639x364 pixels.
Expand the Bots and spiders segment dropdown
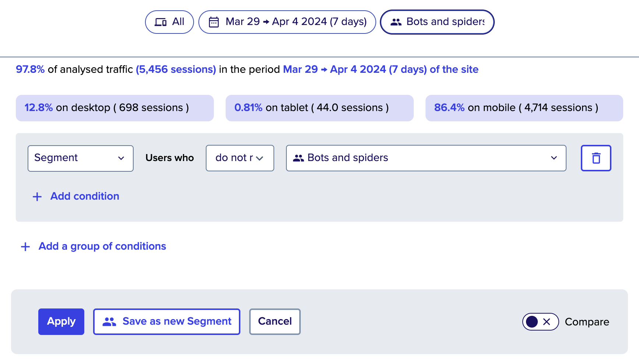coord(554,158)
